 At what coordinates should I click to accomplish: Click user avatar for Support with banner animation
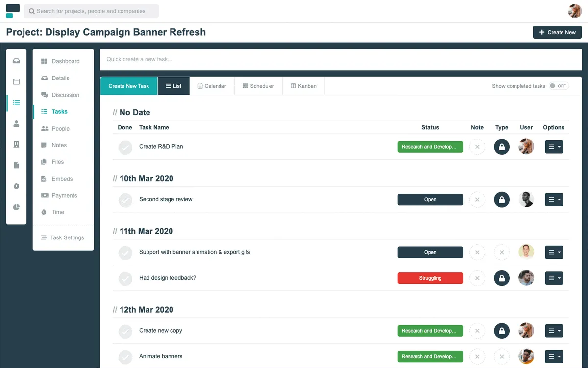[526, 252]
